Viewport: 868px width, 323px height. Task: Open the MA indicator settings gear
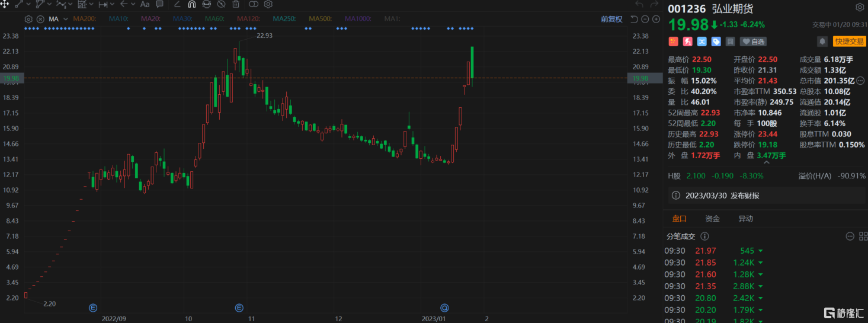[x=28, y=19]
